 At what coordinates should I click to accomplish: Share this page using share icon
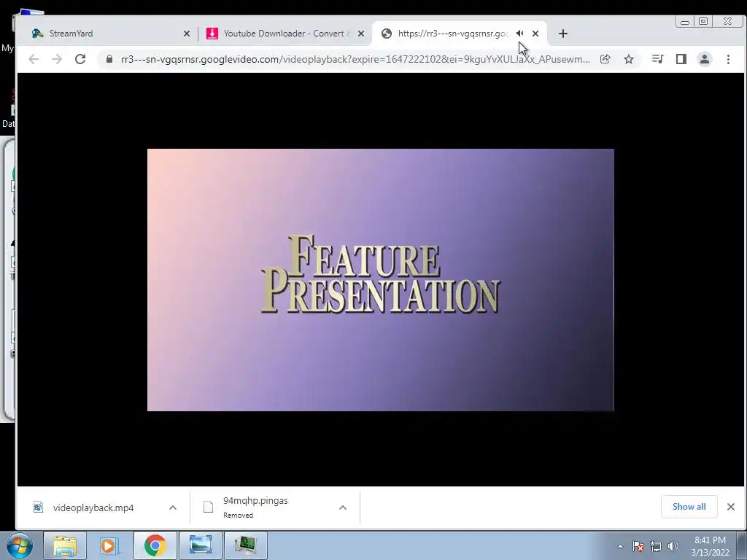coord(605,59)
